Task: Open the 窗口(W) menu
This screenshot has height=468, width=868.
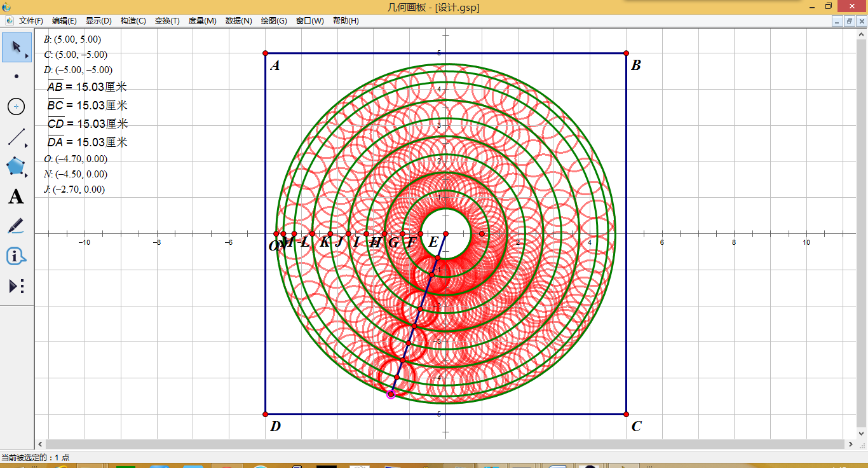Action: pyautogui.click(x=310, y=21)
